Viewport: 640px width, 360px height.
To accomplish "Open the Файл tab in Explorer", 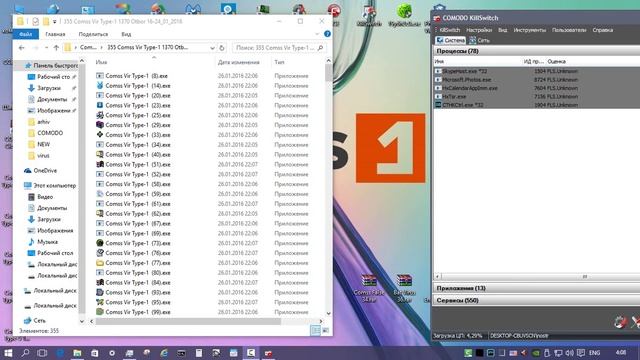I will click(x=26, y=34).
